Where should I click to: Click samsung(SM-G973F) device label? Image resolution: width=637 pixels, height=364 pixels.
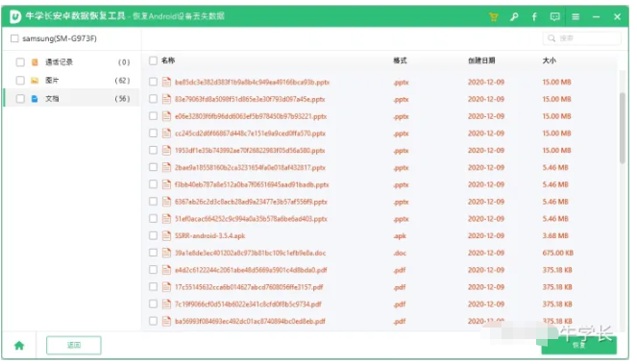[60, 38]
